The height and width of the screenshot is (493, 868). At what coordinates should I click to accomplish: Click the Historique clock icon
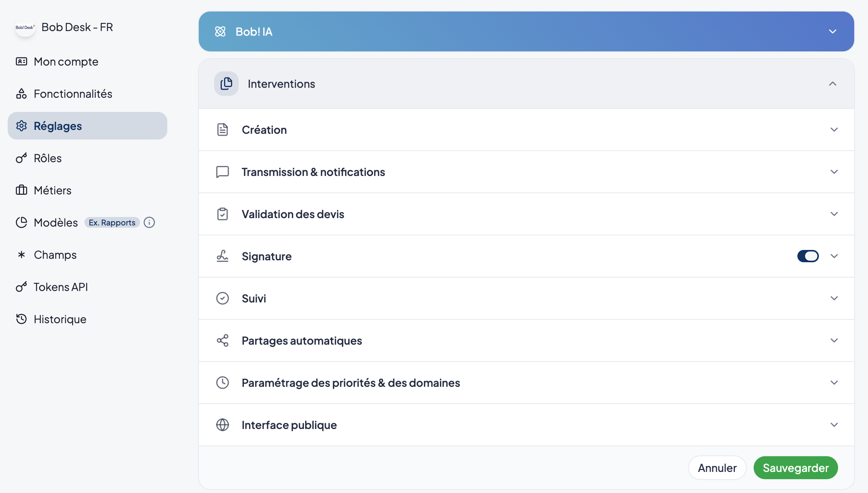coord(21,319)
